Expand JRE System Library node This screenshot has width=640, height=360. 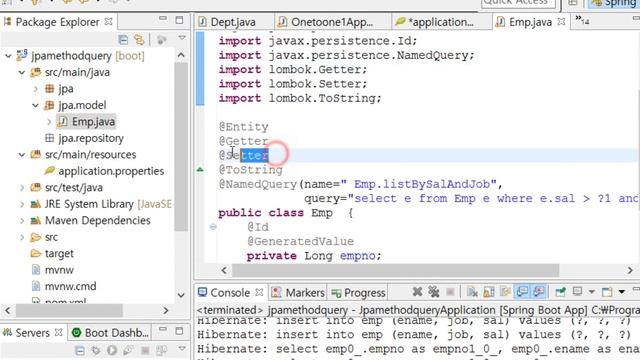22,204
